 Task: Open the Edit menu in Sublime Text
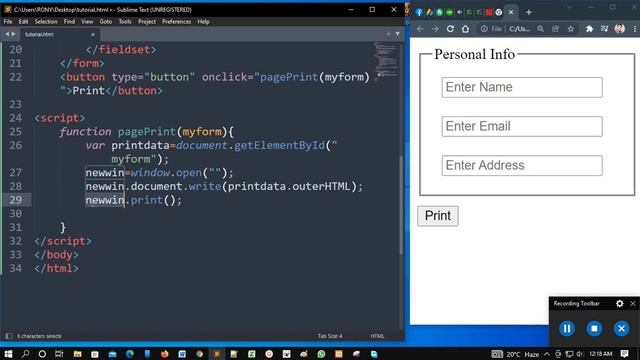tap(23, 22)
